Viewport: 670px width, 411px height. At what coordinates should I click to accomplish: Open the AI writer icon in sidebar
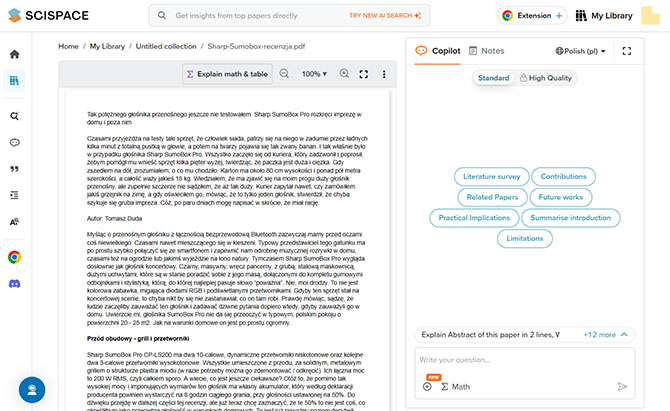(15, 222)
